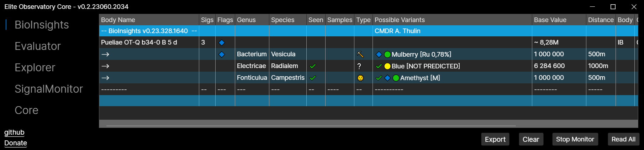Click the green circle beside Mulberry variant
This screenshot has height=150, width=644.
coord(387,55)
